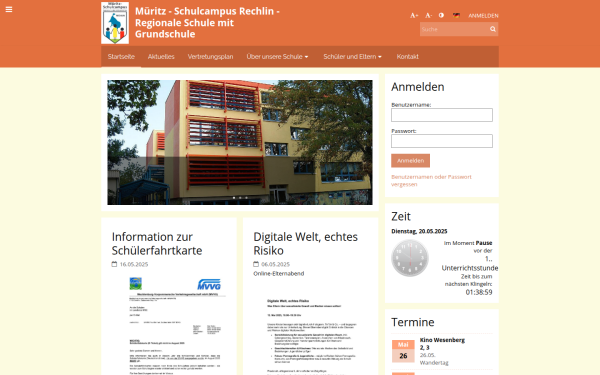
Task: Select the third slideshow indicator dot
Action: [x=246, y=198]
